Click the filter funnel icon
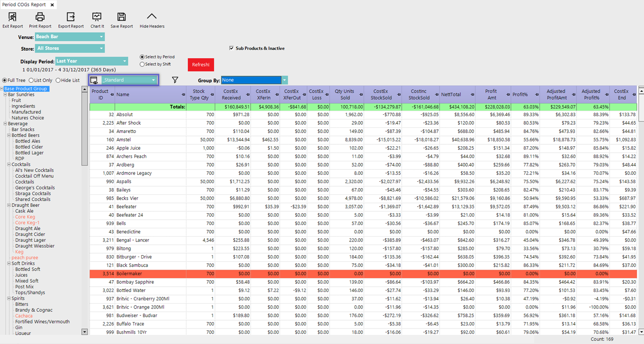 175,80
